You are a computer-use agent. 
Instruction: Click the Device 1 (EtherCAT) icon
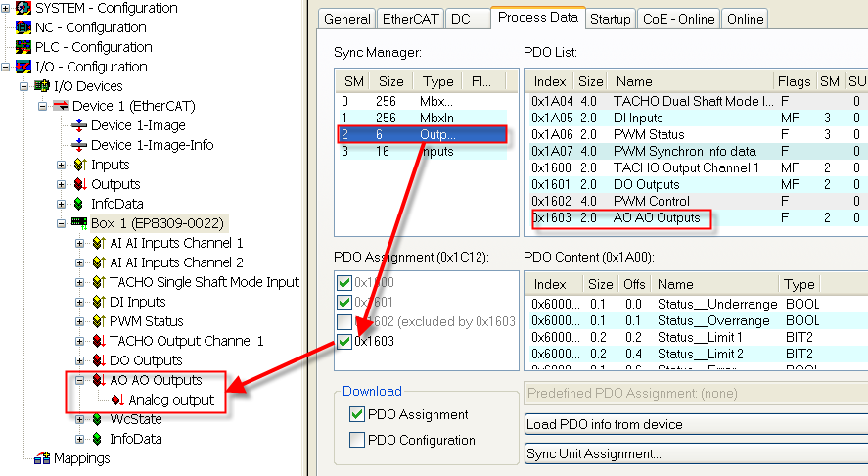pos(61,105)
